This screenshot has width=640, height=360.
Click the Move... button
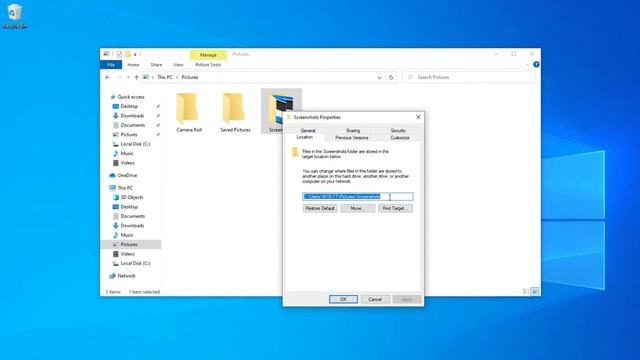click(x=357, y=208)
